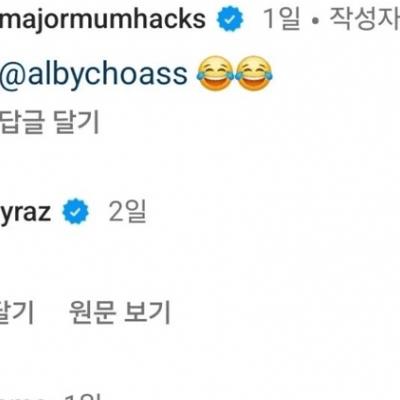This screenshot has width=400, height=400.
Task: Open the cut-off username at bottom edge
Action: point(22,398)
